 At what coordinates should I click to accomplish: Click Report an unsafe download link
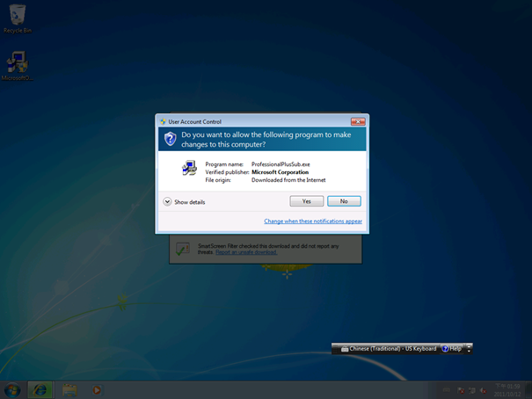(x=246, y=252)
